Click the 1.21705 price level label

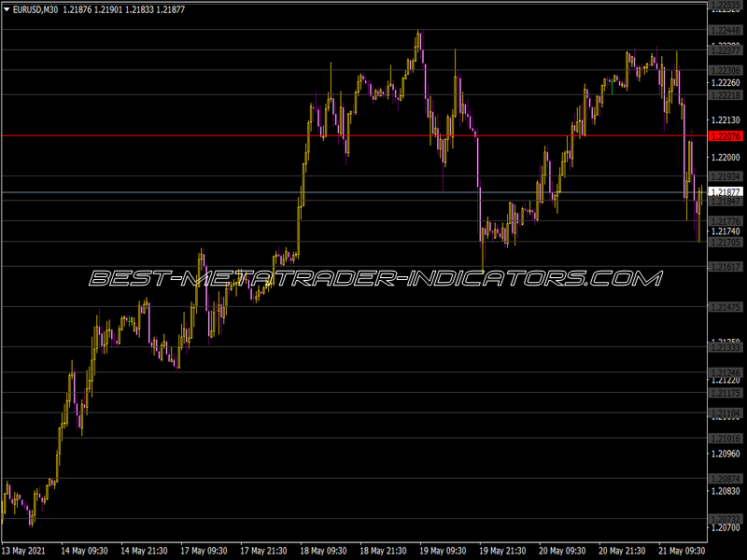pyautogui.click(x=726, y=243)
